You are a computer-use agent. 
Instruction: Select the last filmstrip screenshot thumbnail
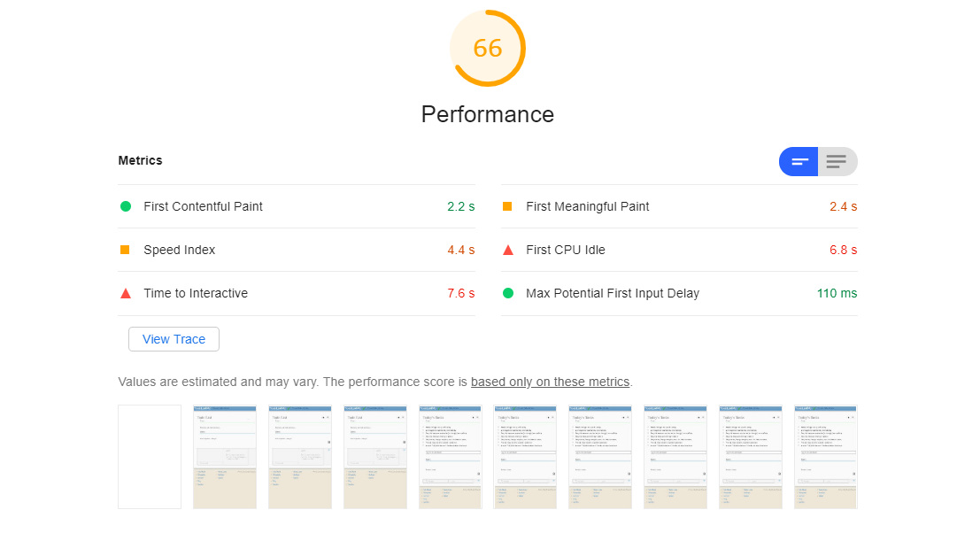pyautogui.click(x=826, y=457)
